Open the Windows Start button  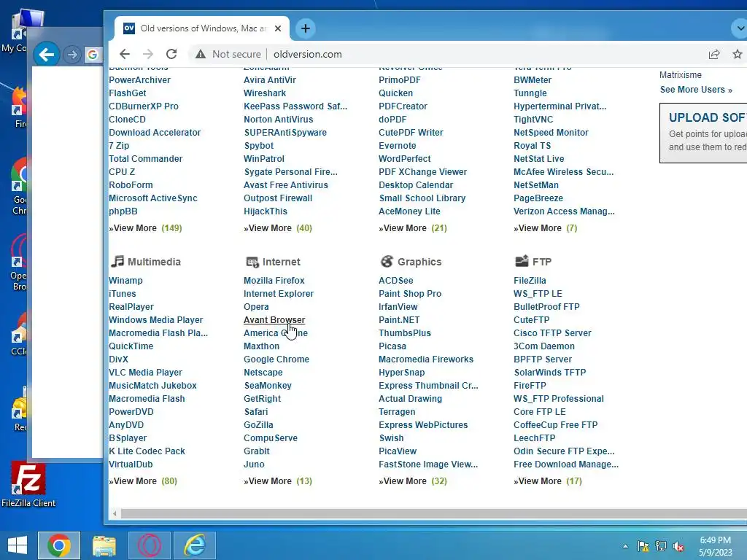pyautogui.click(x=18, y=545)
